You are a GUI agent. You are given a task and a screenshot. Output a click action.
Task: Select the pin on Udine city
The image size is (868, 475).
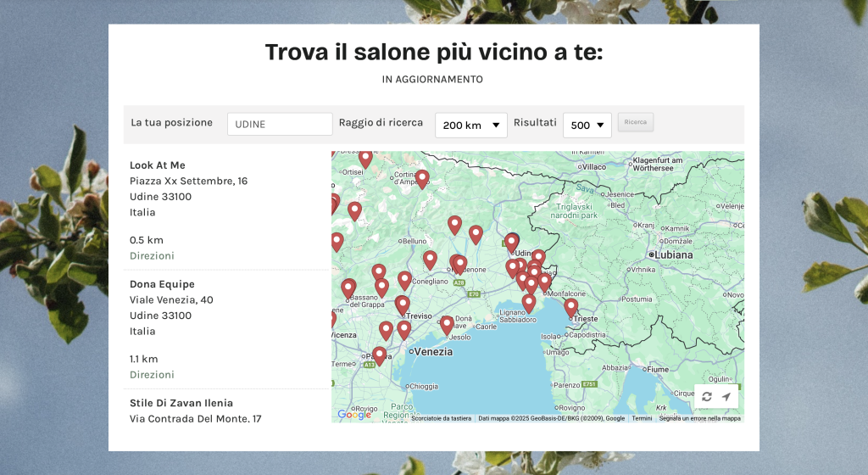tap(511, 243)
